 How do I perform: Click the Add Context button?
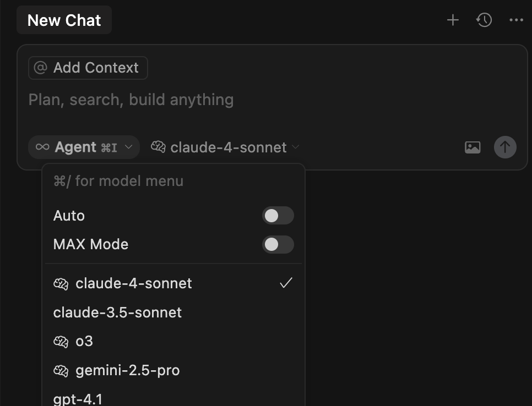(88, 68)
